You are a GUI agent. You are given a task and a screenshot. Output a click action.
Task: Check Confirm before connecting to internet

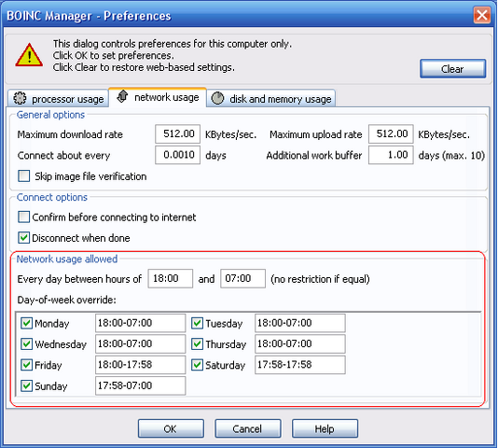point(24,217)
